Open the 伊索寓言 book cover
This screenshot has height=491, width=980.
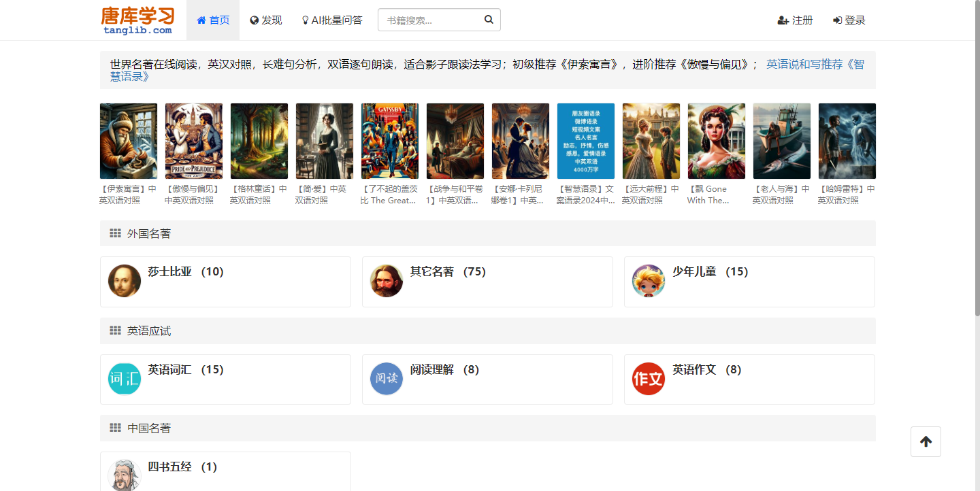click(129, 141)
